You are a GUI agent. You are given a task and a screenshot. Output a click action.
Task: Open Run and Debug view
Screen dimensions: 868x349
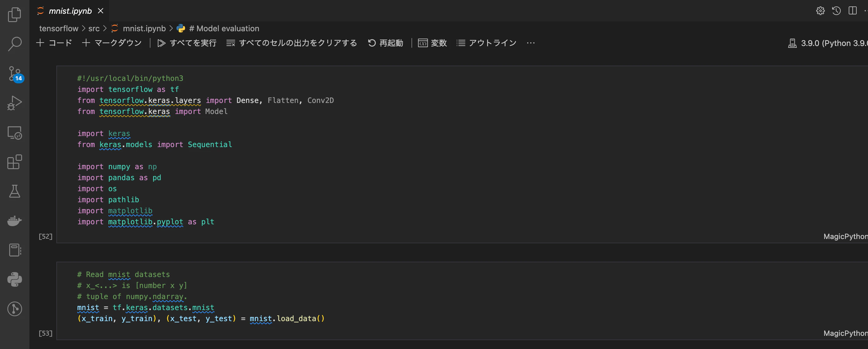(14, 103)
